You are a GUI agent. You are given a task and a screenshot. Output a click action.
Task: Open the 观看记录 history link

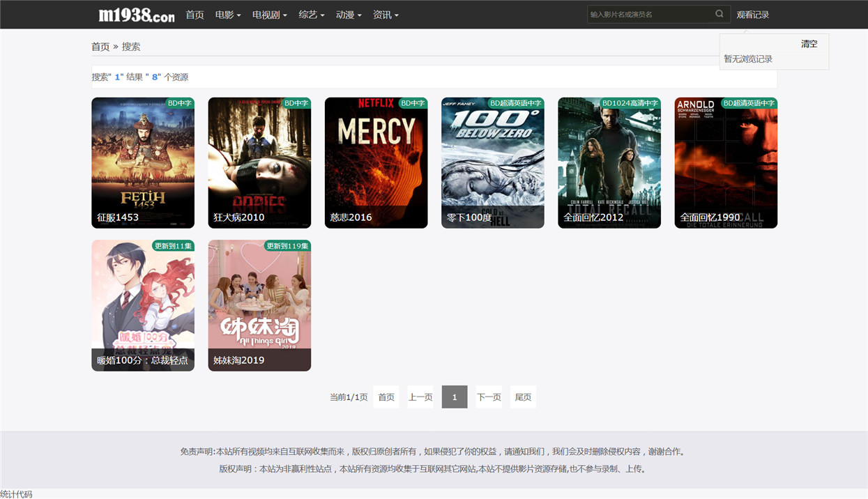click(x=753, y=15)
